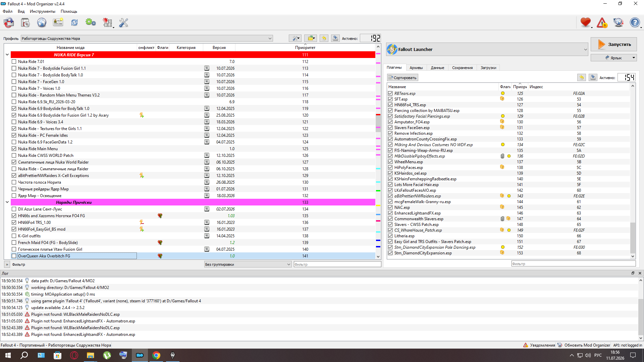This screenshot has width=644, height=362.
Task: Sort by Приоритет column header
Action: (x=305, y=48)
